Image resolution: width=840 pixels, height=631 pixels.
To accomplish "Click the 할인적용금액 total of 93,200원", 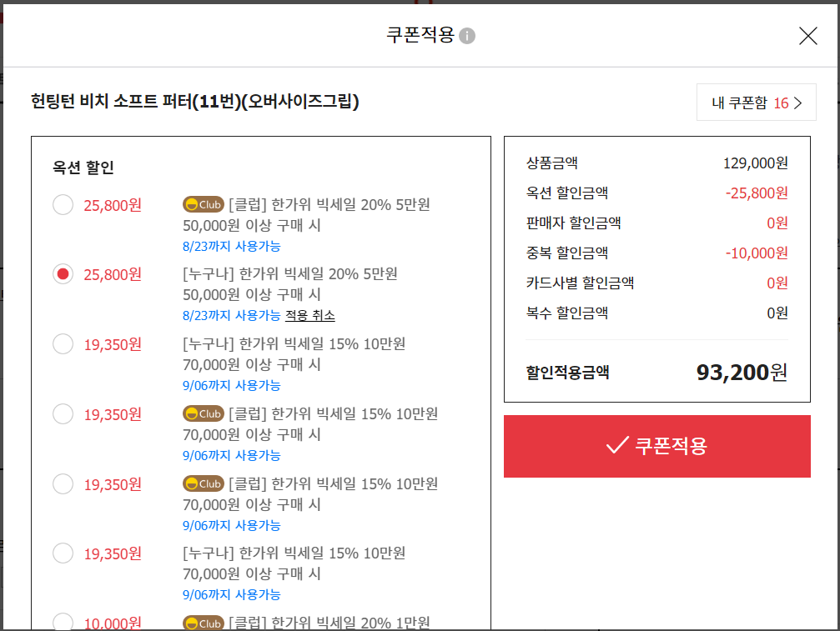I will 741,372.
